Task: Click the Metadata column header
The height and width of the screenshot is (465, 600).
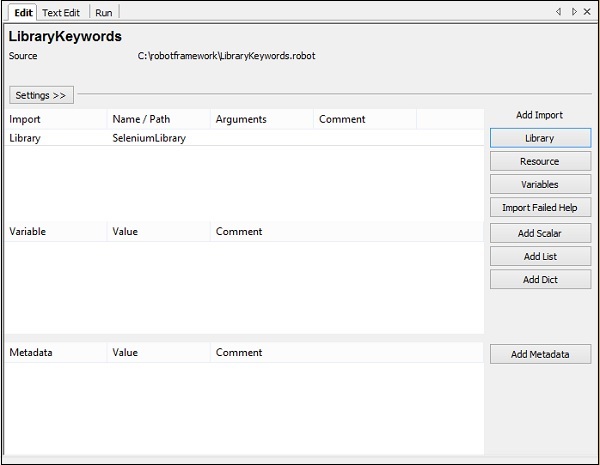Action: click(x=30, y=352)
